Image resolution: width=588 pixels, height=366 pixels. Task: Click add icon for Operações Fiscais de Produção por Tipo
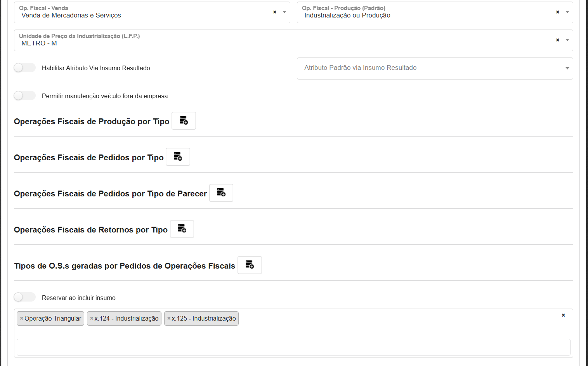(184, 121)
